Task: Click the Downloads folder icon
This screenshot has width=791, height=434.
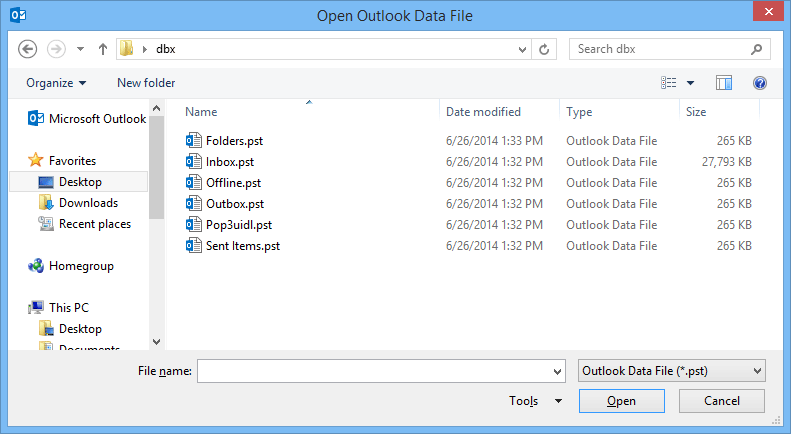Action: click(46, 202)
